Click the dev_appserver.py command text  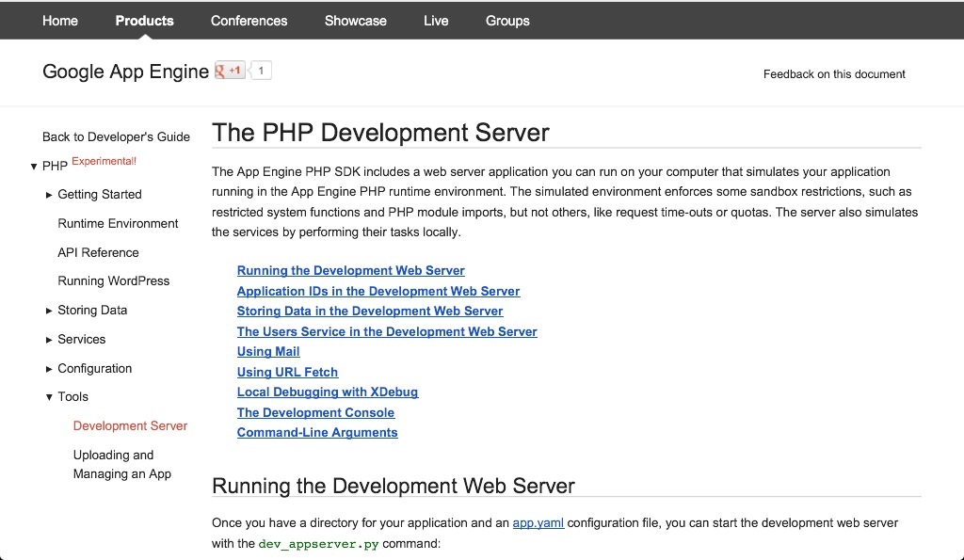point(318,544)
